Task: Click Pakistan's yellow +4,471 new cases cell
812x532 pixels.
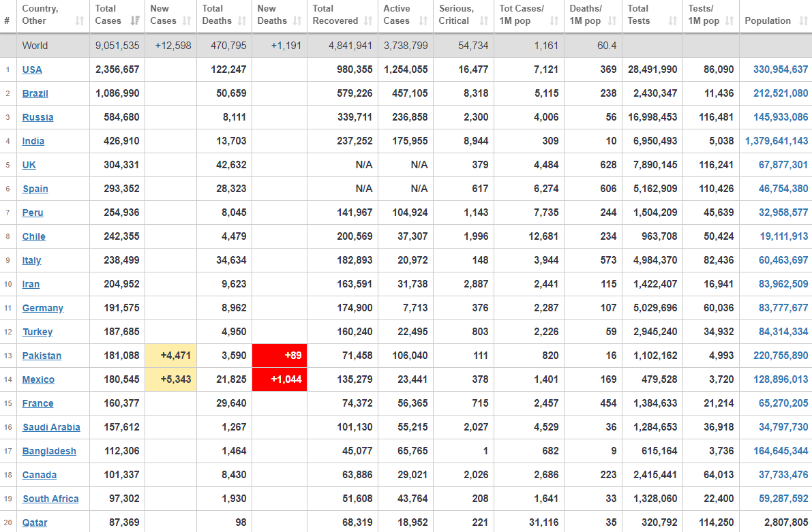Action: pos(170,356)
